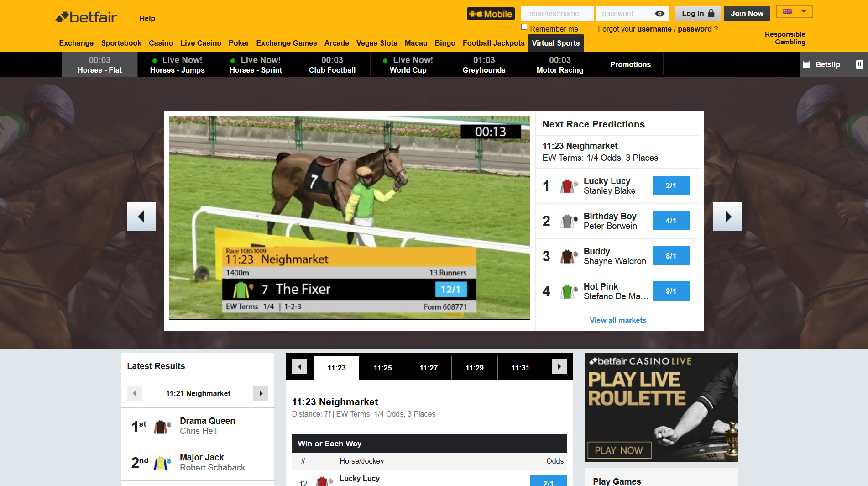Select the Horses - Sprint tab
Viewport: 868px width, 486px height.
(256, 65)
